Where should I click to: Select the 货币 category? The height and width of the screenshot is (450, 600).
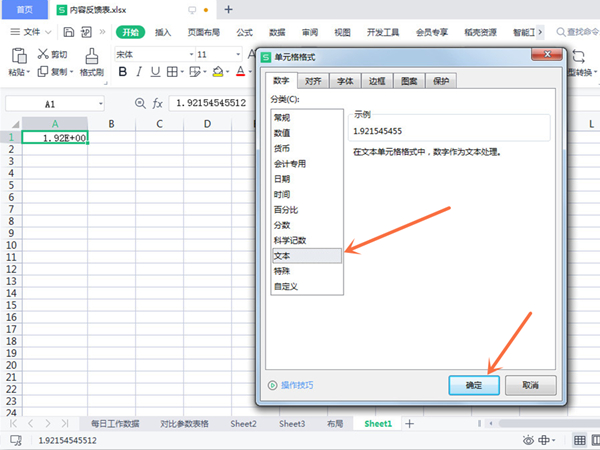pos(282,148)
